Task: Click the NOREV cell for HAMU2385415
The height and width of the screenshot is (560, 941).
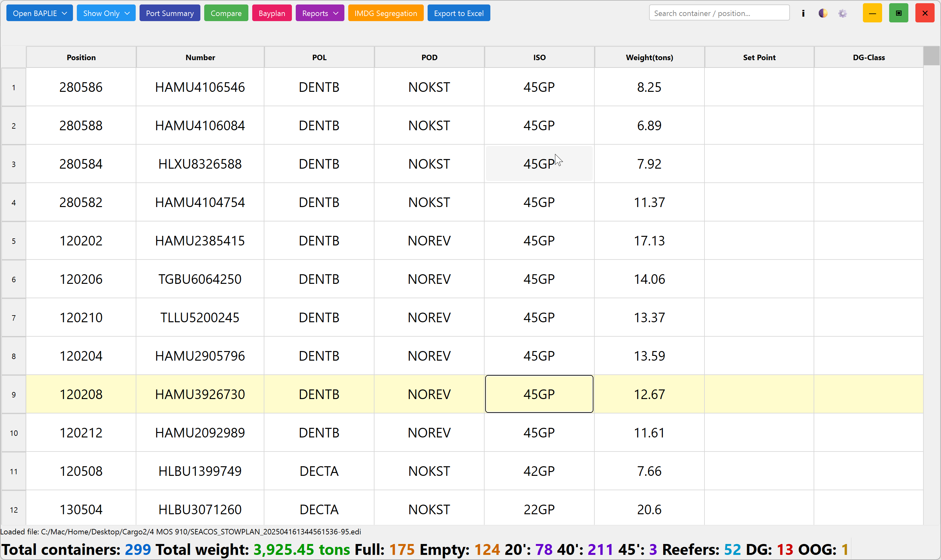Action: [429, 241]
